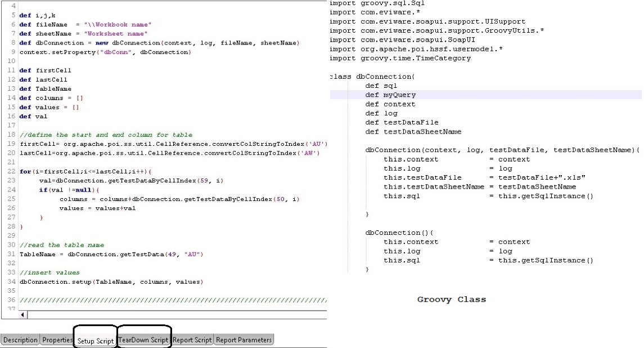Click the horizontal scrollbar track under the editor
Viewport: 644px width, 348px height.
coord(169,315)
